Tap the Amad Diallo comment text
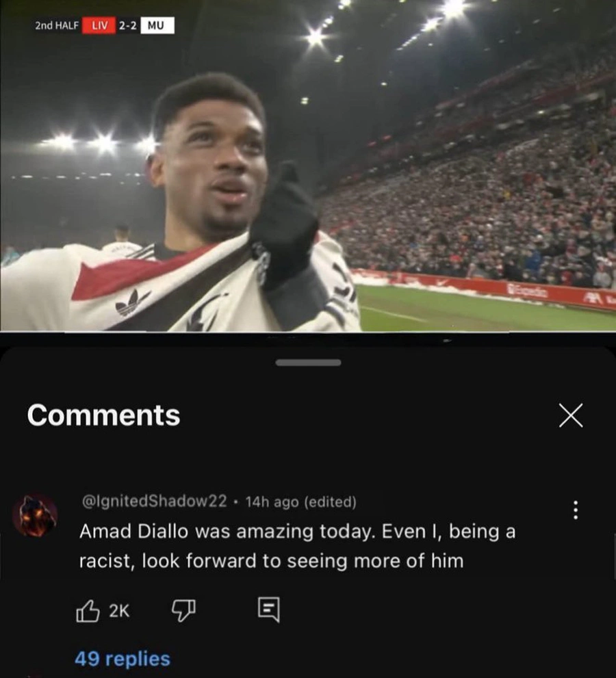Screen dimensions: 616x678 297,546
